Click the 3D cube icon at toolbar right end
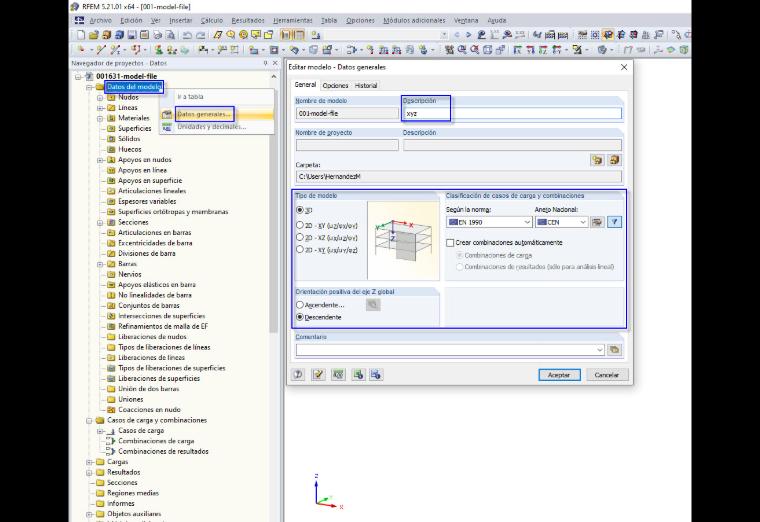The width and height of the screenshot is (760, 522). coord(684,49)
